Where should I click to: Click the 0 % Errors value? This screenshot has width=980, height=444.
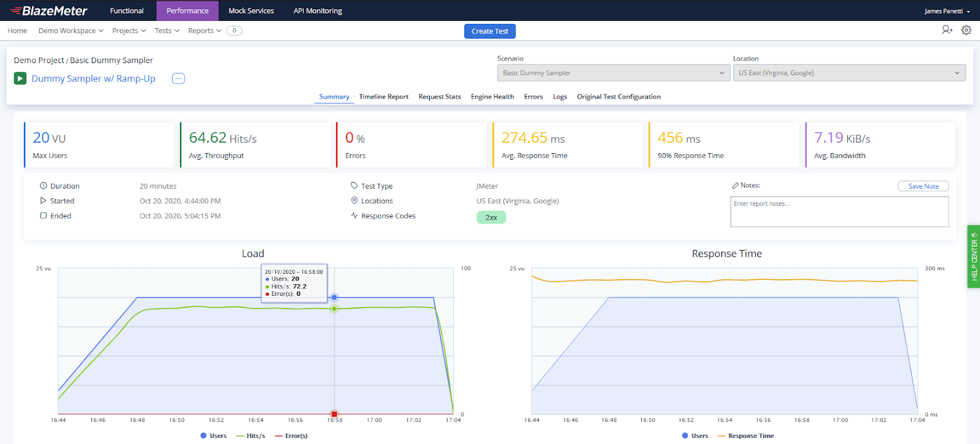point(355,138)
